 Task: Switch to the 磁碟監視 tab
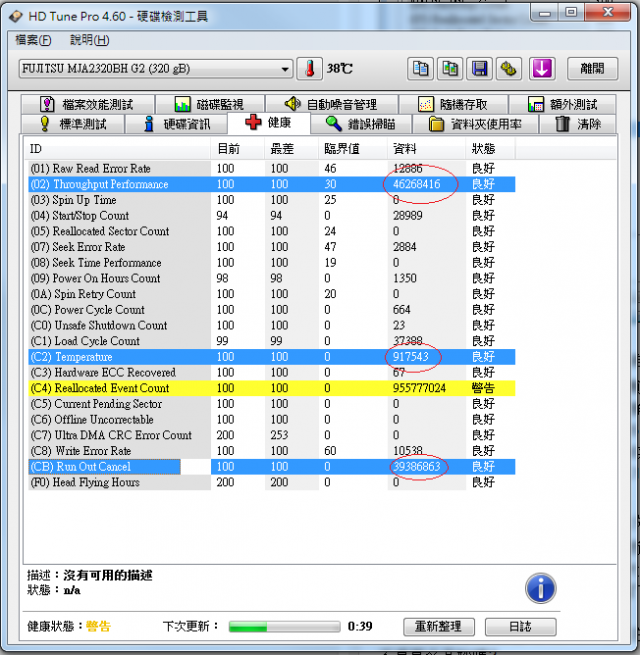click(x=210, y=104)
